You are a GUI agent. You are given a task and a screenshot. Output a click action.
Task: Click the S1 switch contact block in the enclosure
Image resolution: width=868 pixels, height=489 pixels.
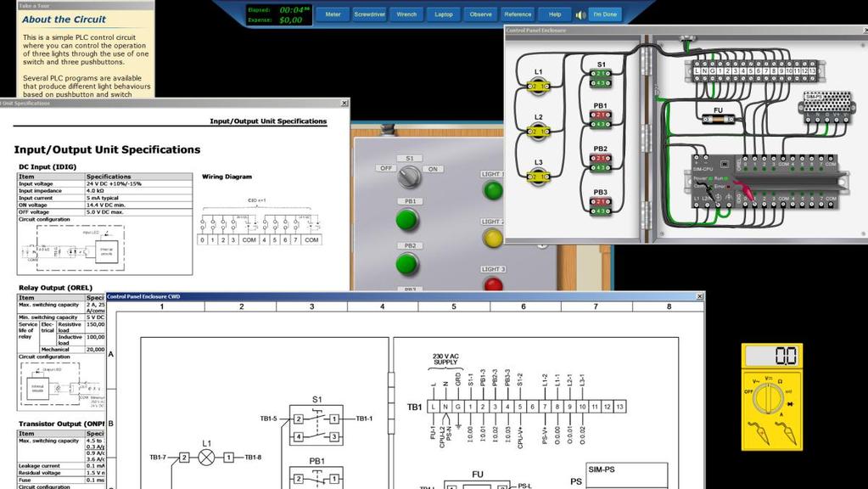pos(601,78)
